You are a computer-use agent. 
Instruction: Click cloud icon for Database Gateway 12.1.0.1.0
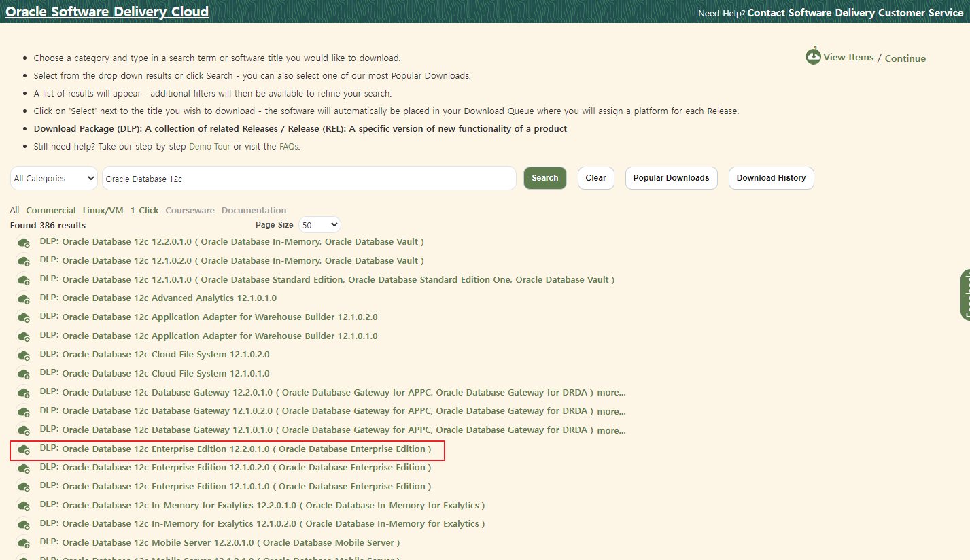click(x=24, y=431)
